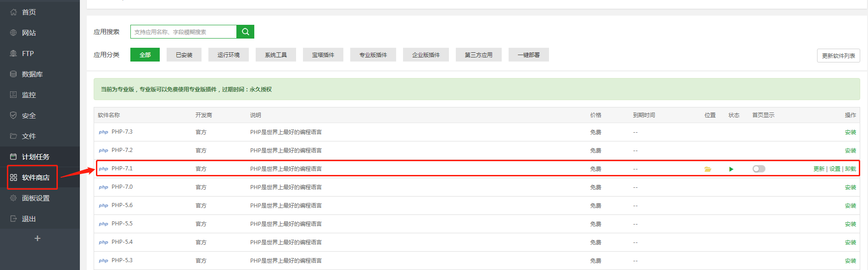
Task: Install PHP-5.3 via 安装 link
Action: coord(851,261)
